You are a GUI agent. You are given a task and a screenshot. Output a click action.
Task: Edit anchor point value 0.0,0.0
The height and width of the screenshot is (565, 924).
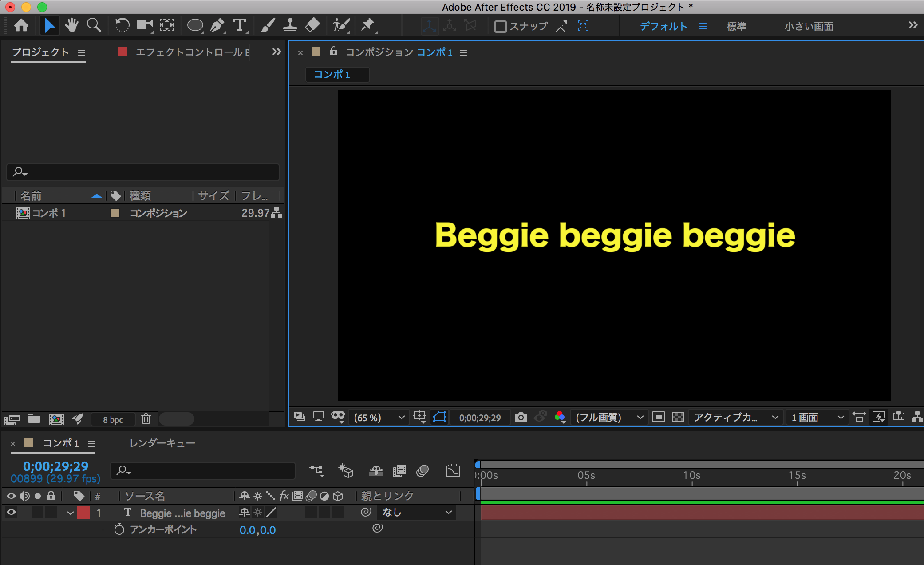click(257, 530)
